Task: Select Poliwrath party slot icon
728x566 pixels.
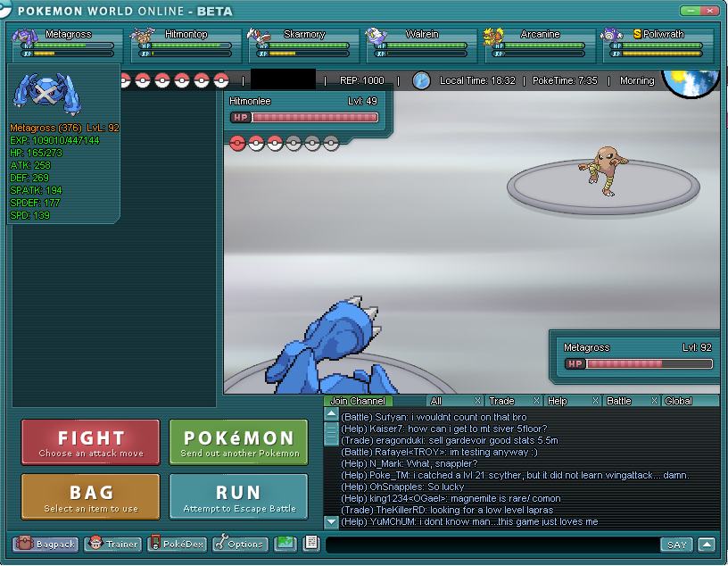Action: (611, 35)
